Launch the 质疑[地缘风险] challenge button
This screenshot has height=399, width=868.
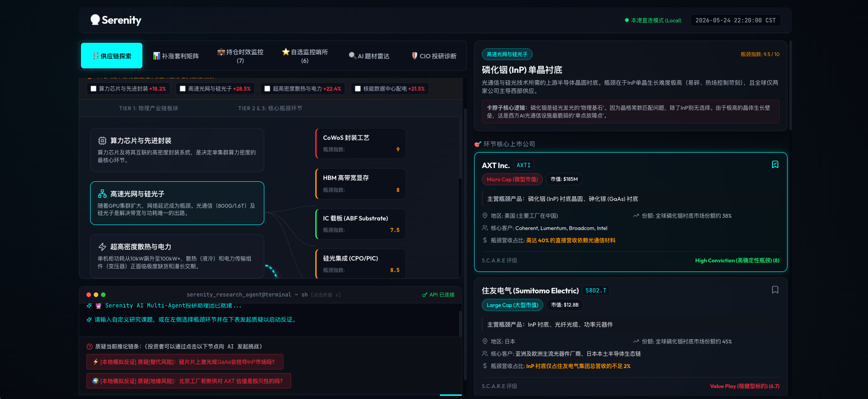189,381
